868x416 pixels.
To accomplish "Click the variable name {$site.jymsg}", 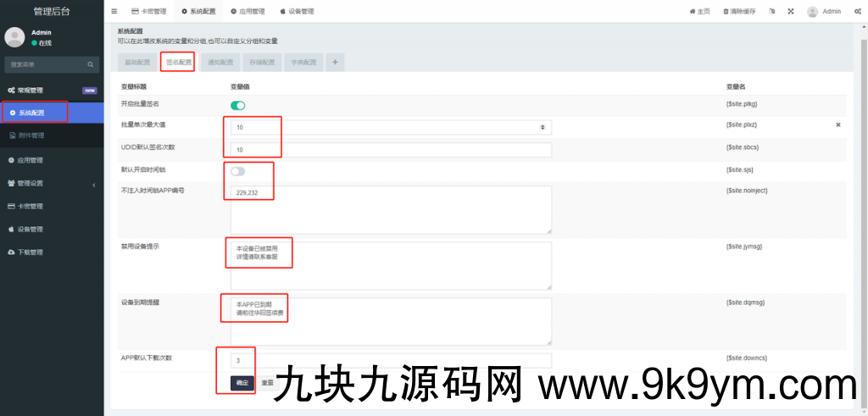I will pos(744,247).
